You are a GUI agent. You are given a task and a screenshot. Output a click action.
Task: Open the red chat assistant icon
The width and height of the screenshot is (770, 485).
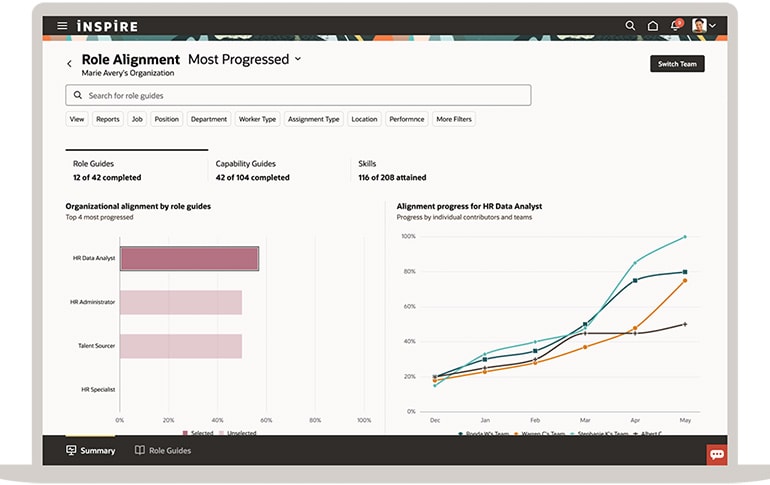716,454
